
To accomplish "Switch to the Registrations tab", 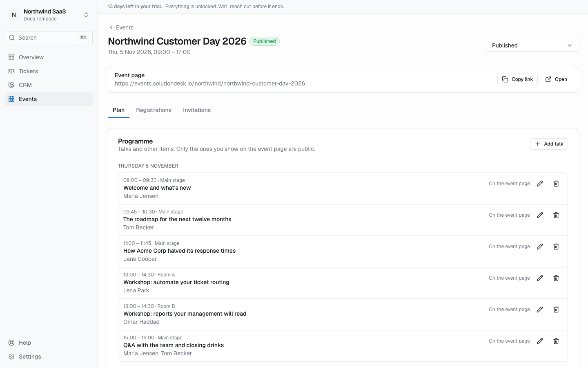I will click(154, 110).
